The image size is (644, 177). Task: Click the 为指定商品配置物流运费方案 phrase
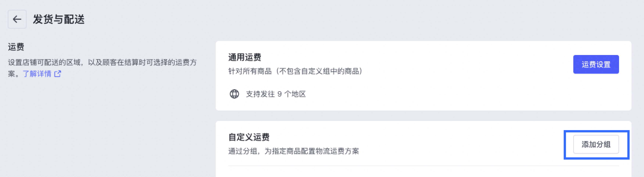point(312,151)
